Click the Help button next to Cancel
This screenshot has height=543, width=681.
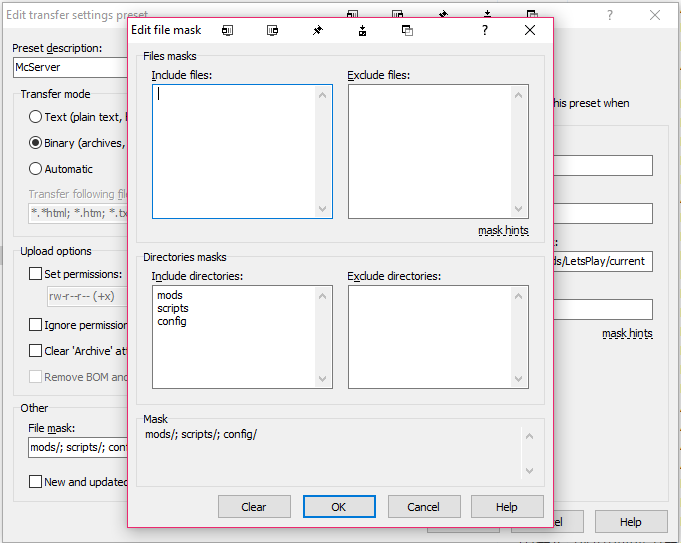(507, 507)
